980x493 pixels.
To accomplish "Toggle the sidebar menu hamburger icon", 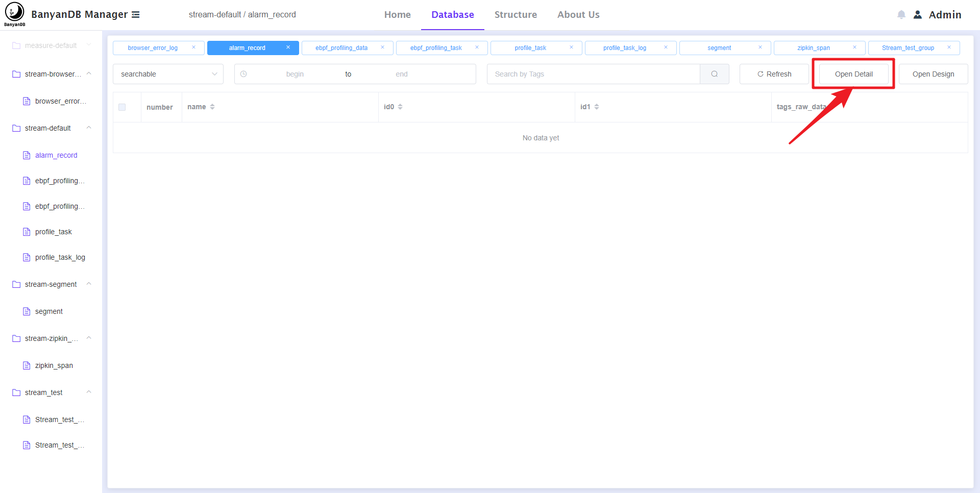I will point(136,15).
